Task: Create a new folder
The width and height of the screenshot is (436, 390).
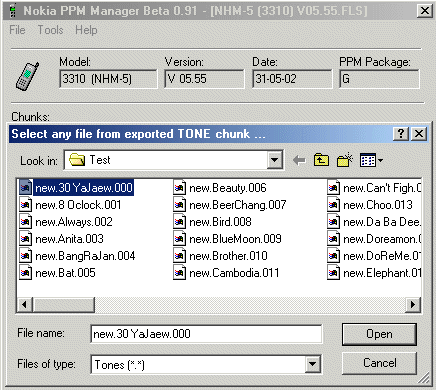Action: pos(345,160)
